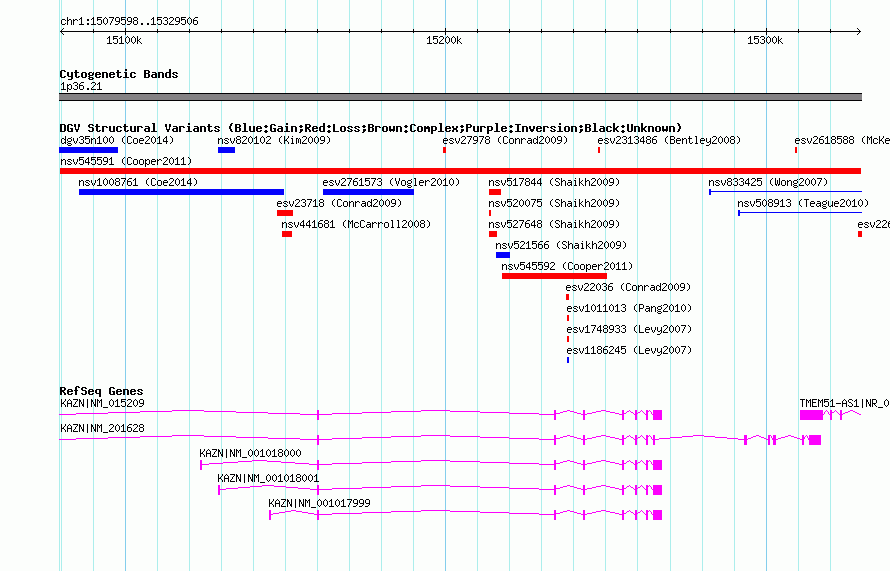The width and height of the screenshot is (890, 571).
Task: Click the esv1748933 (Levy2007) label
Action: [629, 329]
